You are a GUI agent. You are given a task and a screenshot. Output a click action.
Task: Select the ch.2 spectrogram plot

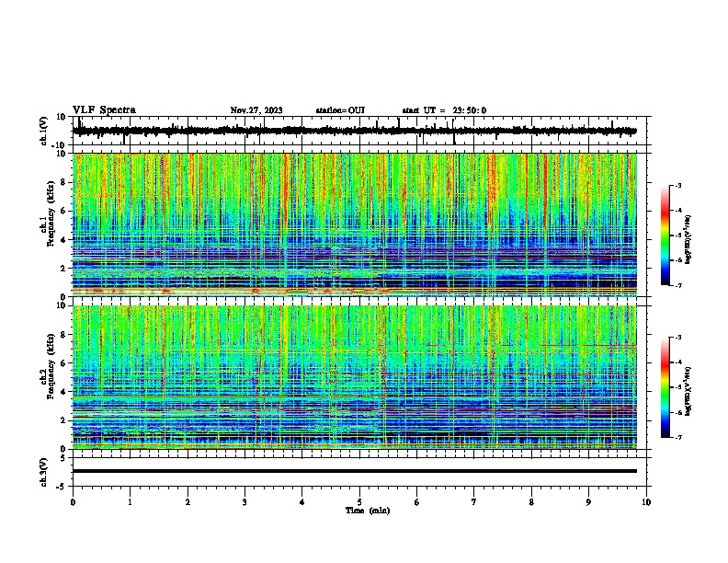(x=354, y=377)
